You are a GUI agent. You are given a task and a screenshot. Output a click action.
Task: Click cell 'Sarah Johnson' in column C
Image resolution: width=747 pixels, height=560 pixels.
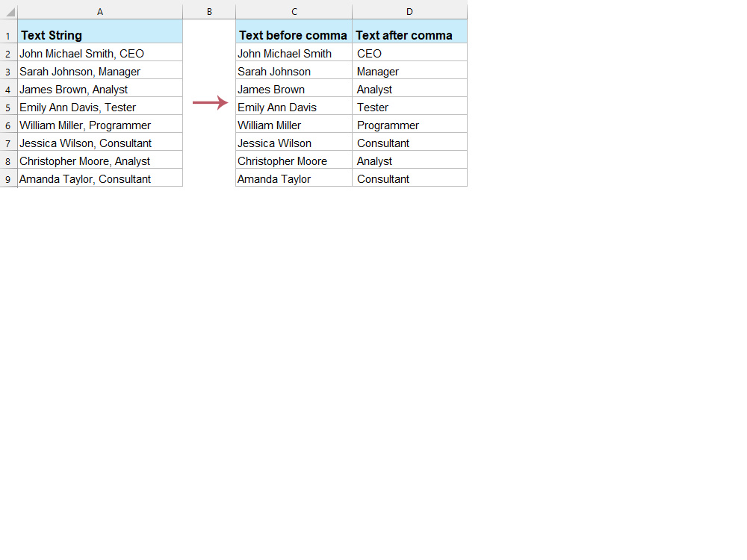294,70
